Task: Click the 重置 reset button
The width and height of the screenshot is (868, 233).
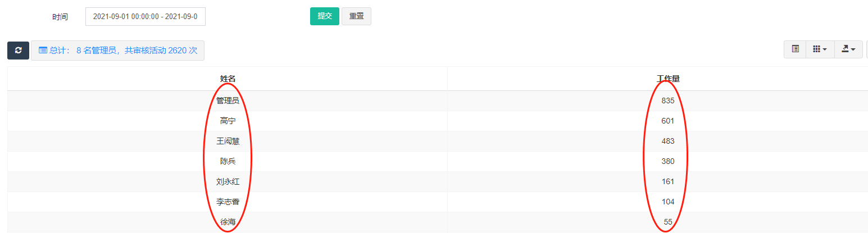Action: pos(356,16)
